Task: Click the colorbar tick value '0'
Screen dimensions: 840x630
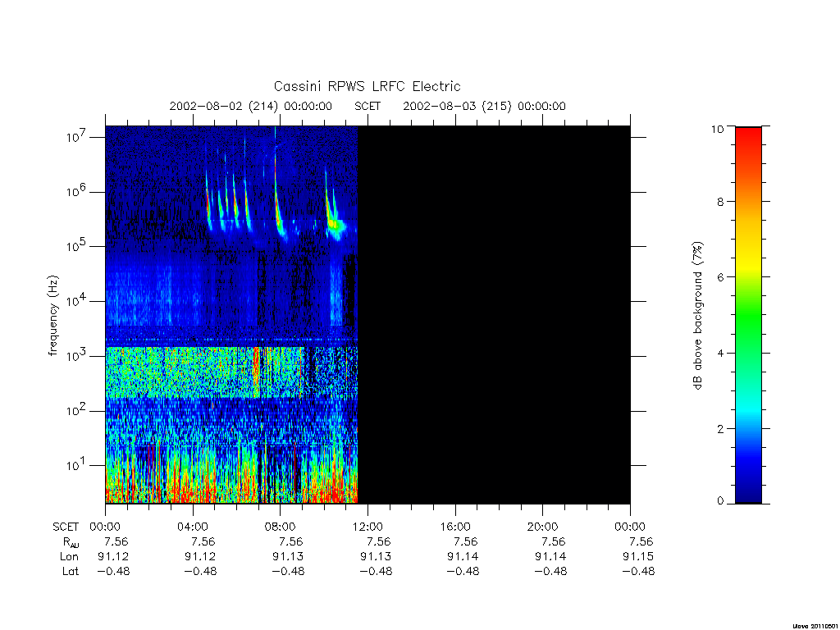Action: 720,501
